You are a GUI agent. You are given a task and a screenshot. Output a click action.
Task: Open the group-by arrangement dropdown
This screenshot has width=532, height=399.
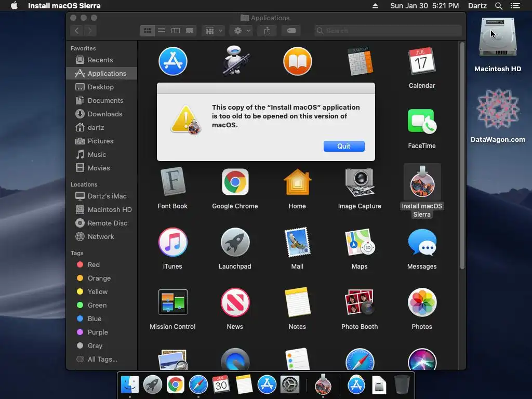coord(214,31)
